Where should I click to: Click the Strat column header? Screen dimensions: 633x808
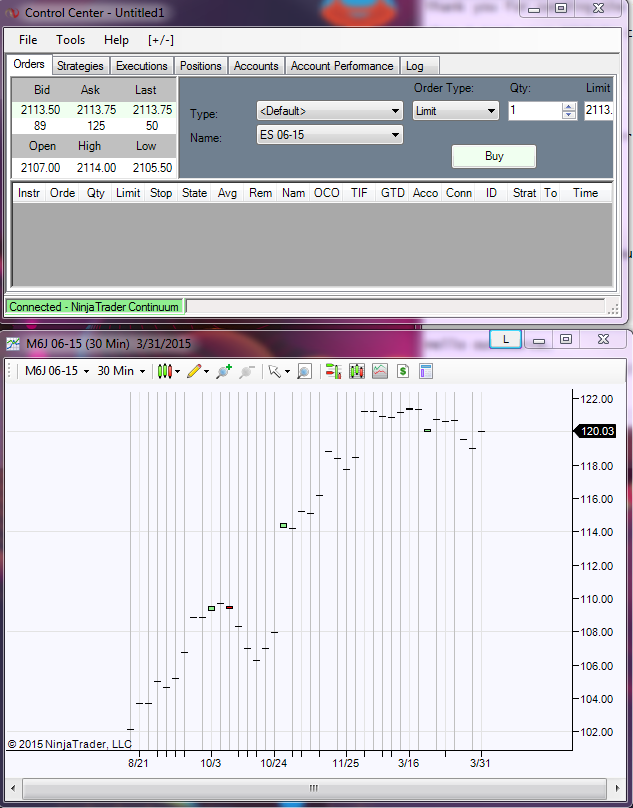[x=524, y=193]
